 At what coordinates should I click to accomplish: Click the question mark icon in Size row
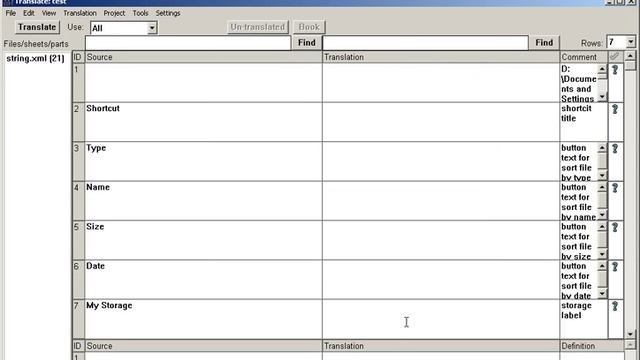click(615, 228)
